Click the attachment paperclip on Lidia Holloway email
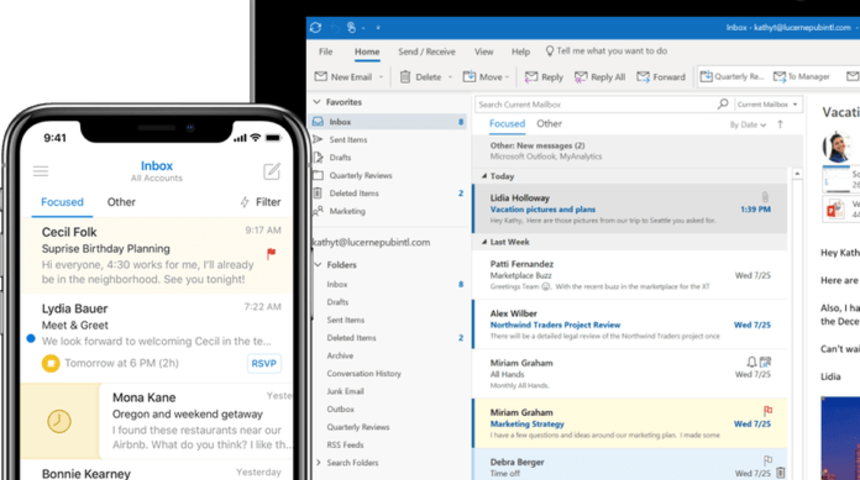 (x=765, y=196)
